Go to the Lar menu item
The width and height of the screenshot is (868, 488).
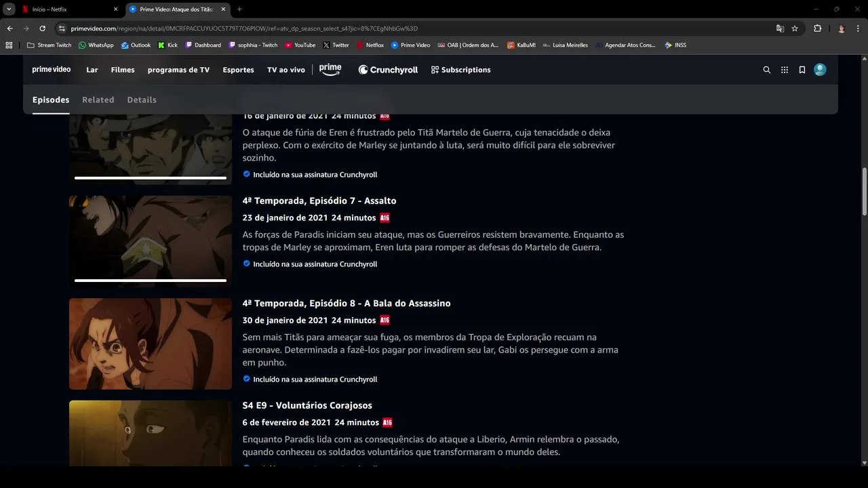92,70
